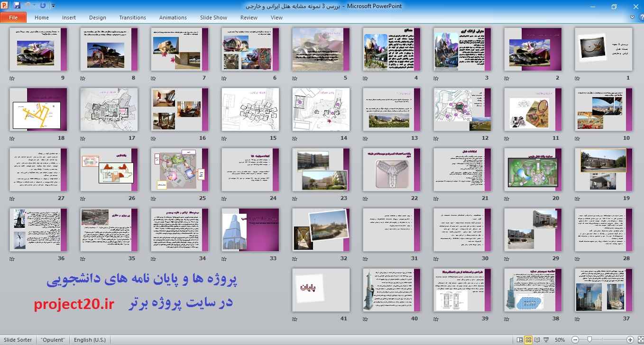Viewport: 644px width, 345px height.
Task: Open the Undo history dropdown arrow
Action: tap(35, 6)
